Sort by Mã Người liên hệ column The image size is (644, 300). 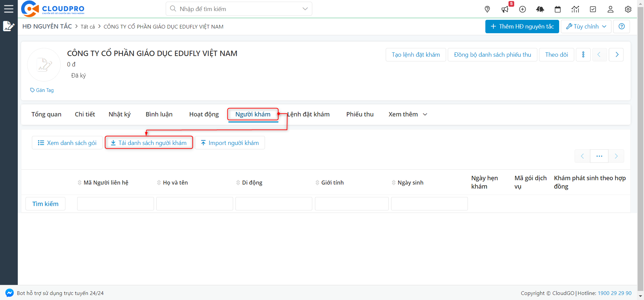point(103,183)
